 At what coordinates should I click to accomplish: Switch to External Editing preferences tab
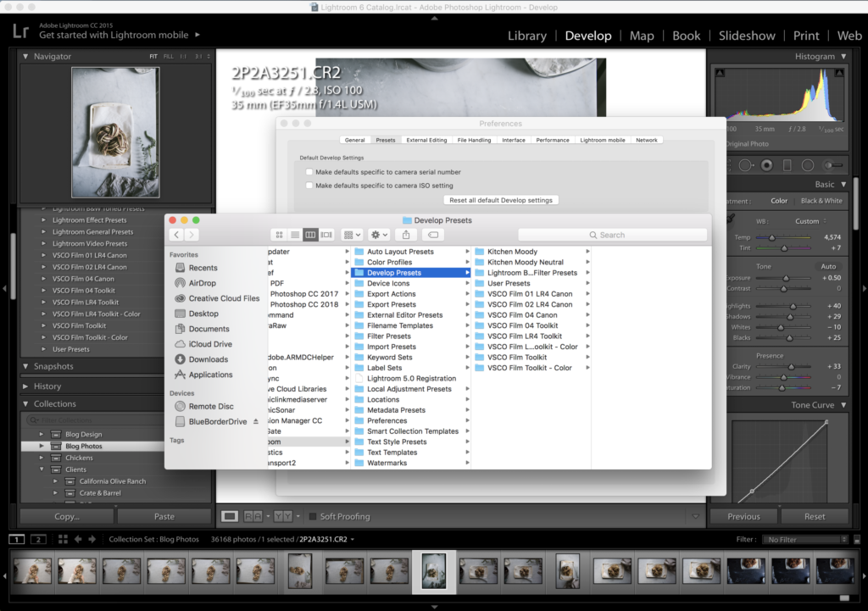426,140
